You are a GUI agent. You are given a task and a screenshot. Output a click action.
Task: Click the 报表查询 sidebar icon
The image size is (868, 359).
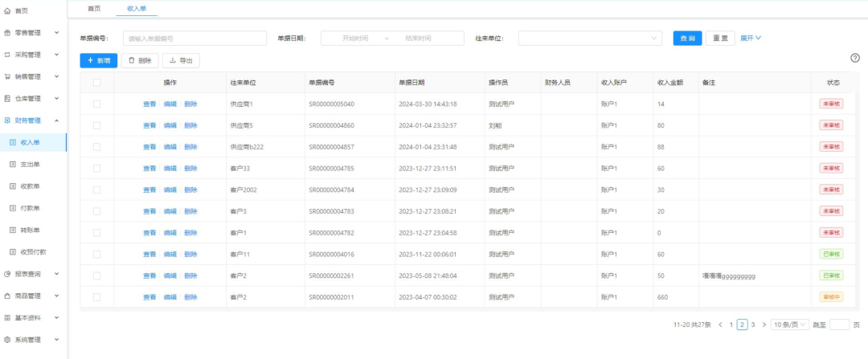click(x=7, y=274)
